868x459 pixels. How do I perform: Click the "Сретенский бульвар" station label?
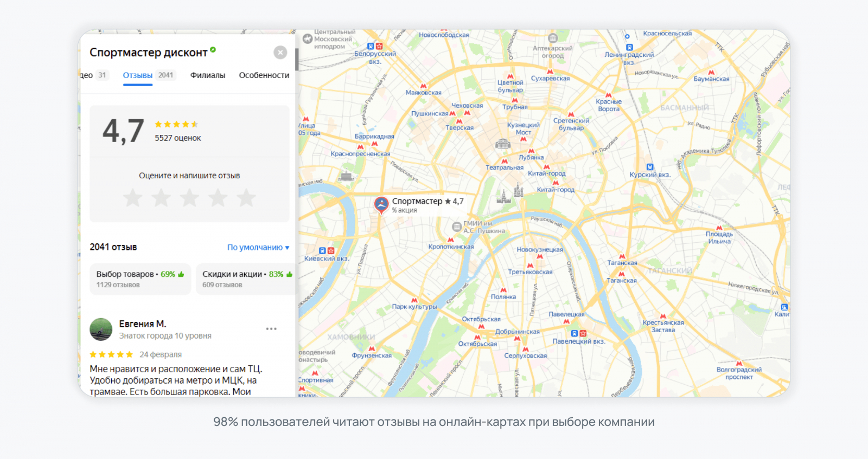tap(571, 124)
